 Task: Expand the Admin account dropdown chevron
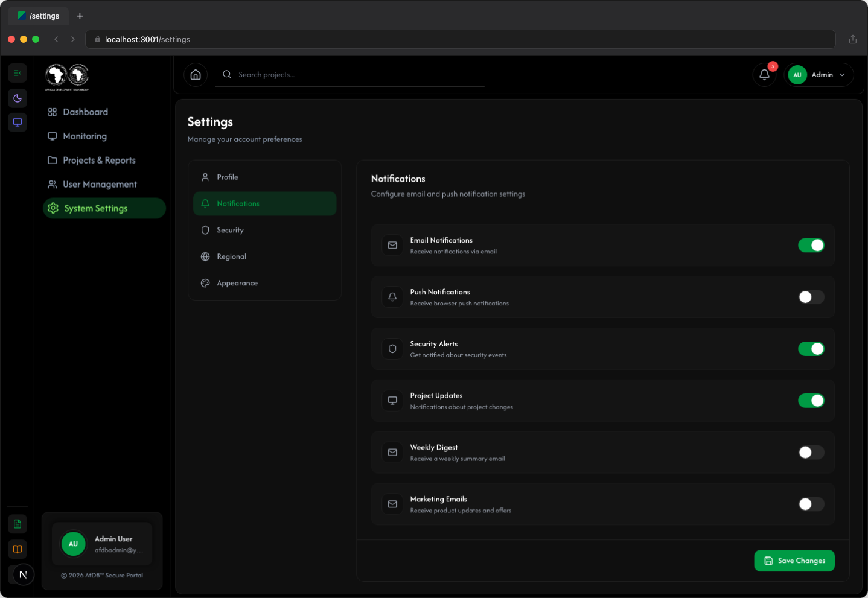842,75
